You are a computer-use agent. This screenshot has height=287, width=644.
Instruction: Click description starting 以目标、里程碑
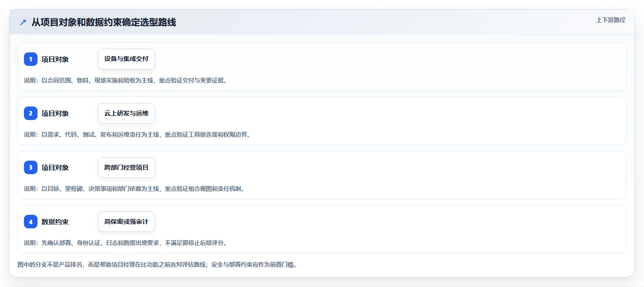[134, 189]
